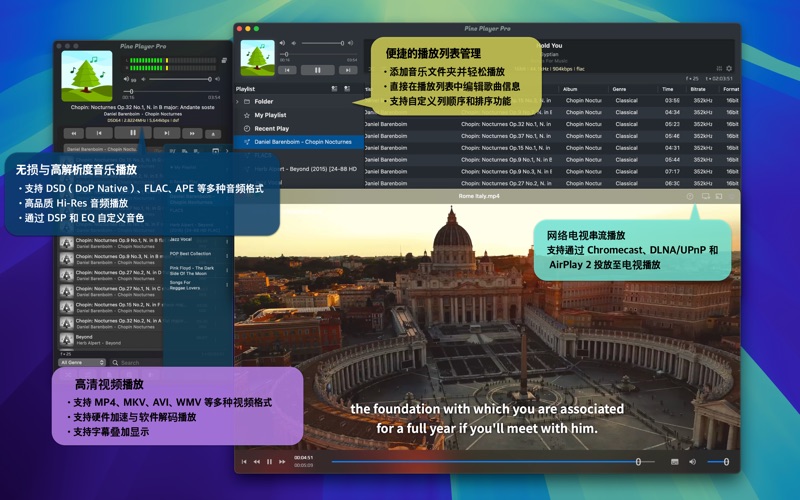Click previous track button in main window

pyautogui.click(x=287, y=70)
